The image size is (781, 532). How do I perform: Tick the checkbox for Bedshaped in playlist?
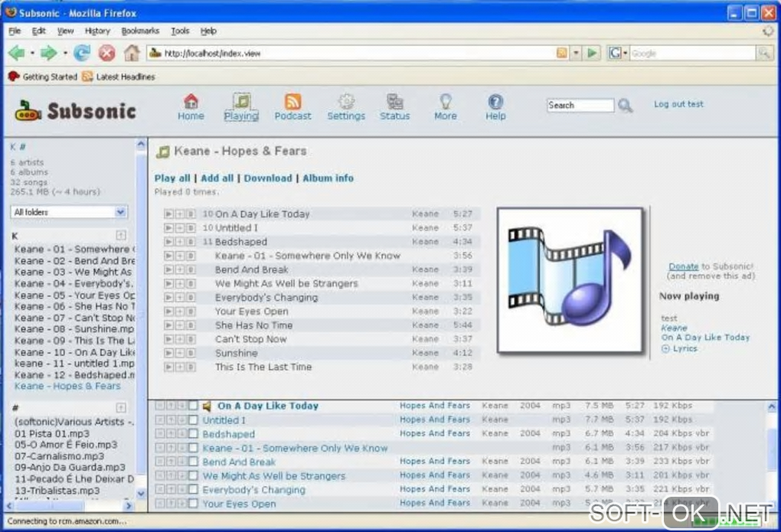point(193,434)
